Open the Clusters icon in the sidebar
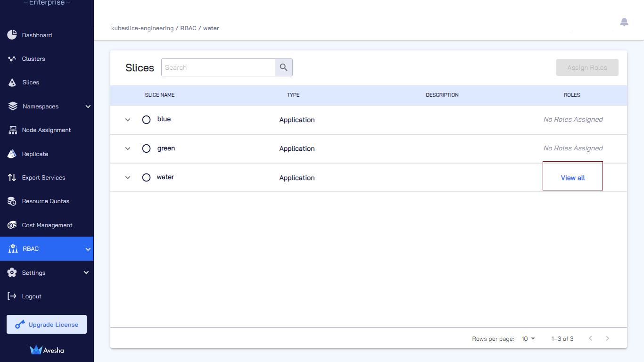The height and width of the screenshot is (362, 644). click(x=12, y=59)
